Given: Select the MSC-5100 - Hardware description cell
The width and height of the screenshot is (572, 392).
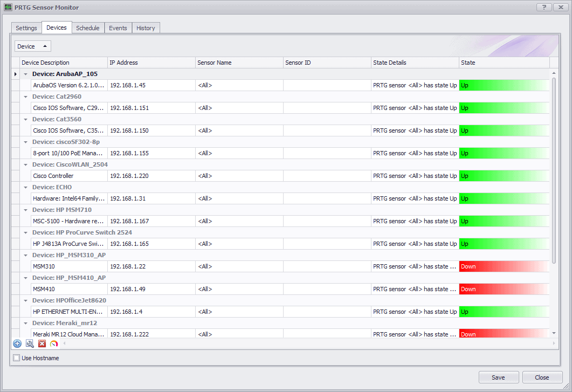Looking at the screenshot, I should point(69,221).
